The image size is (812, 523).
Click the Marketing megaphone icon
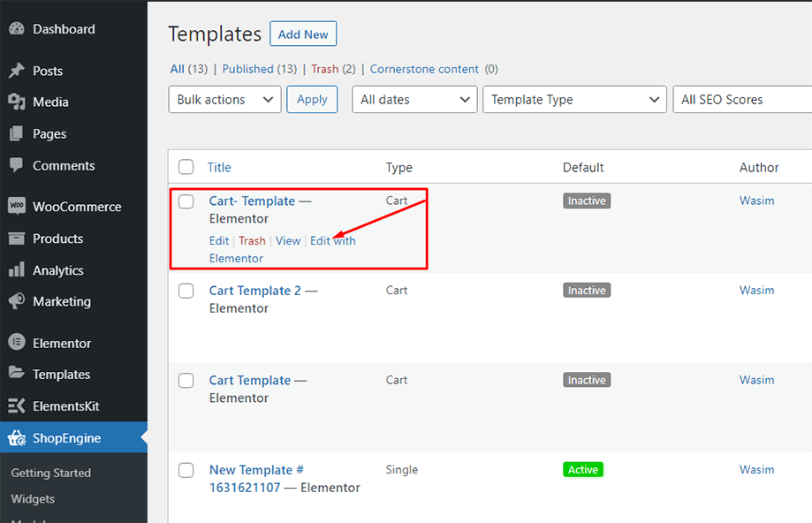click(16, 301)
